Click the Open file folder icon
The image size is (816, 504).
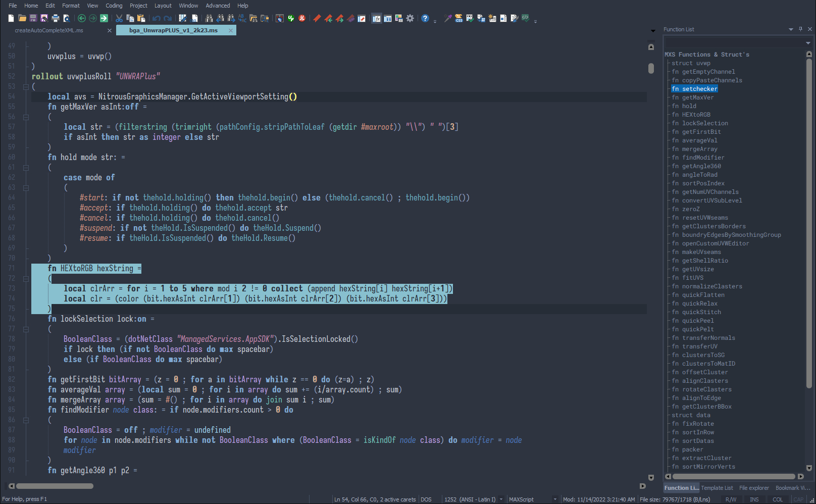[x=22, y=18]
